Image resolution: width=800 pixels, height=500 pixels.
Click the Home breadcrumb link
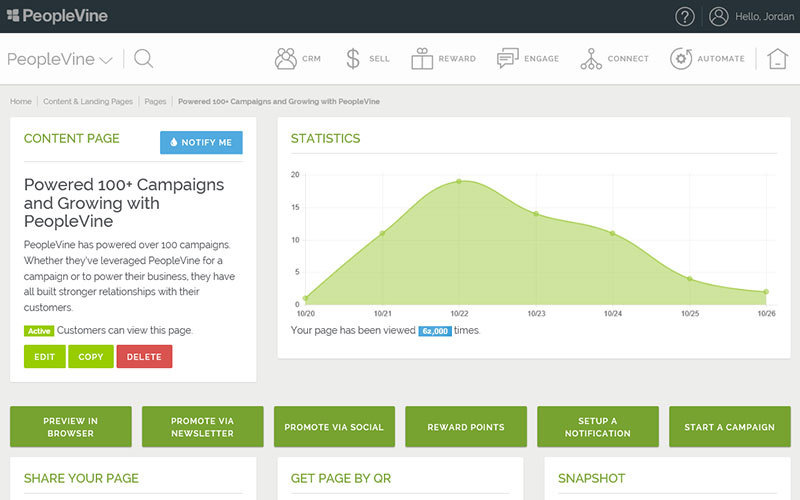(x=21, y=102)
